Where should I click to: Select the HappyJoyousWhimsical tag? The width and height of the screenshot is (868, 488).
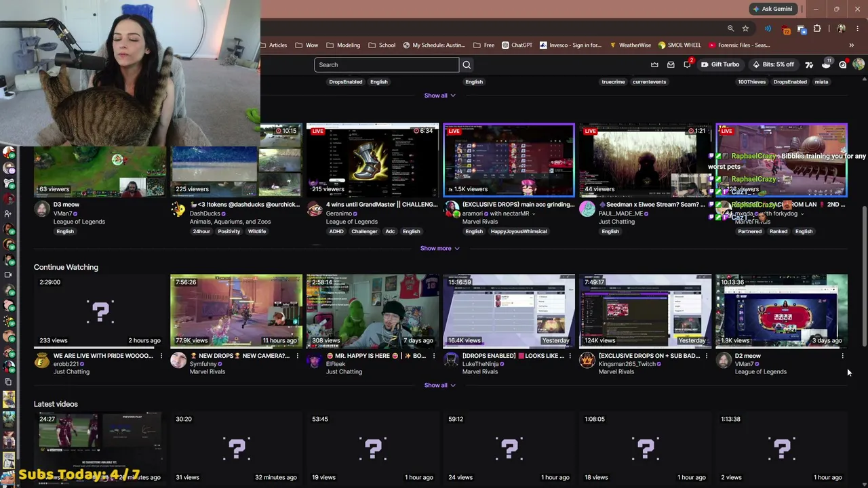[x=519, y=231]
